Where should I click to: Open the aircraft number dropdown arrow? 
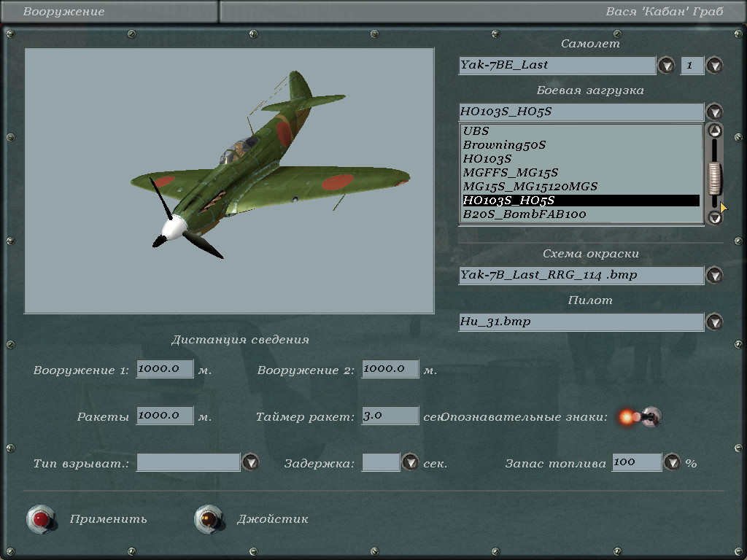[x=714, y=65]
